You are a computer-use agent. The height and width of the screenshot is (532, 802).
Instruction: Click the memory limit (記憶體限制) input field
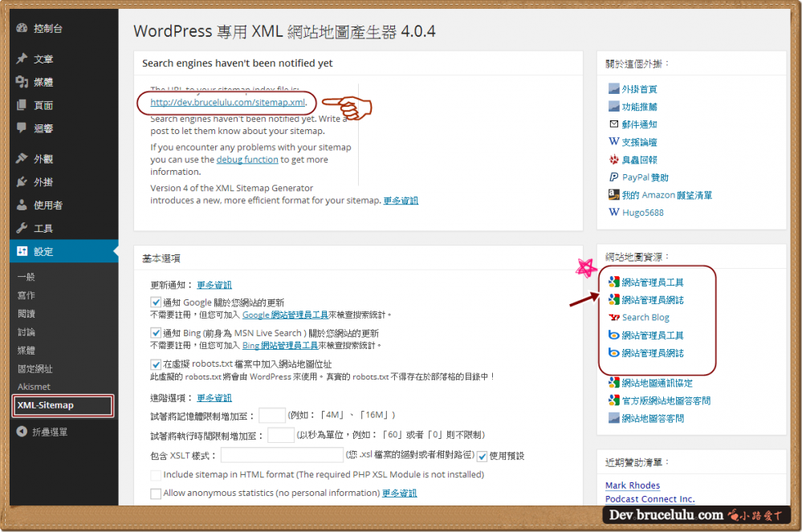tap(272, 416)
